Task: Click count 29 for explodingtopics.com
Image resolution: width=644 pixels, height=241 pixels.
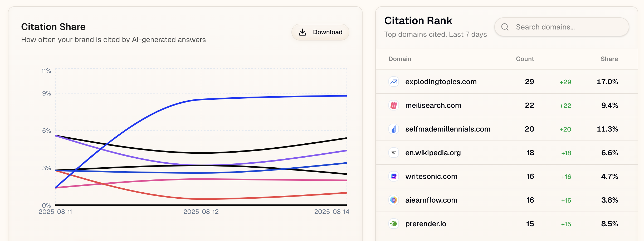Action: pos(529,82)
